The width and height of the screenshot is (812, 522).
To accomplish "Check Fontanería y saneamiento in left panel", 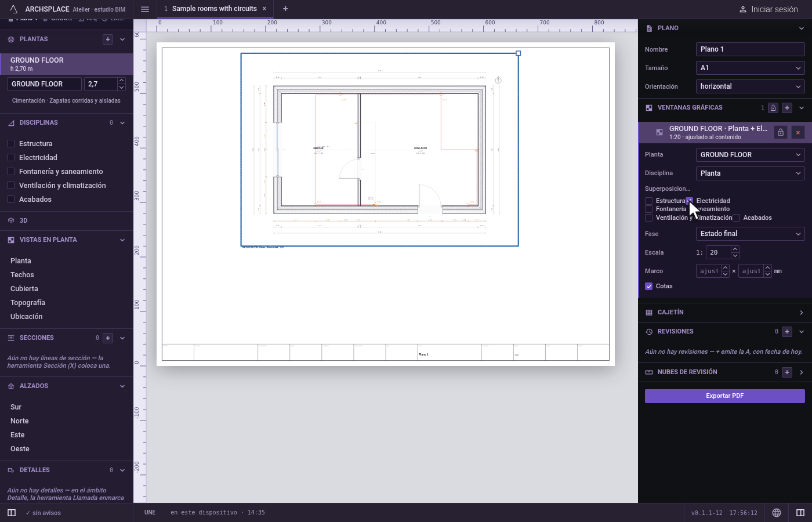I will pyautogui.click(x=10, y=172).
